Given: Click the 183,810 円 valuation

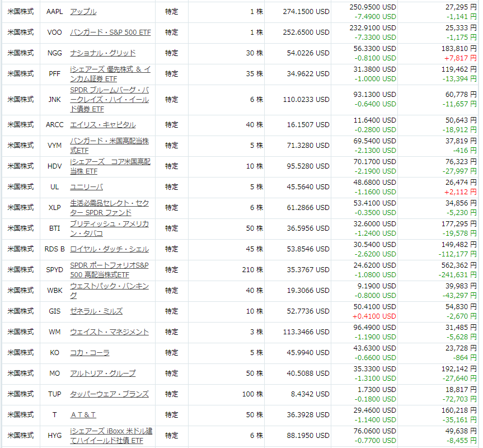Looking at the screenshot, I should click(x=459, y=49).
